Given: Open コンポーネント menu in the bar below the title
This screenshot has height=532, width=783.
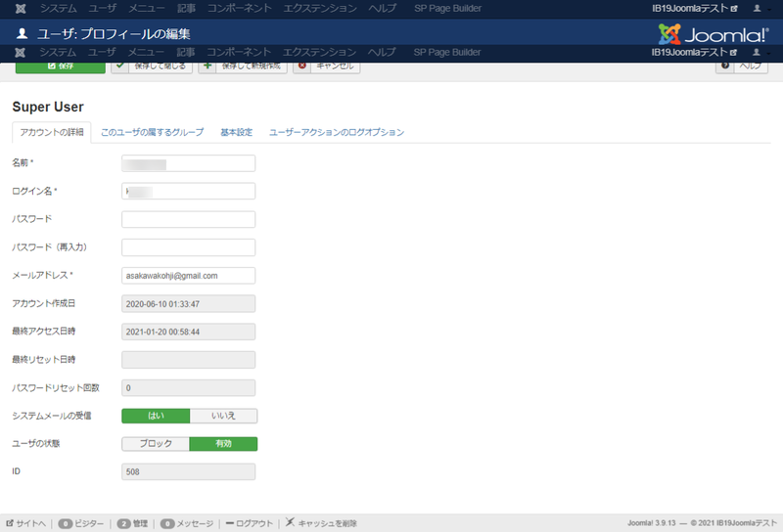Looking at the screenshot, I should [239, 53].
